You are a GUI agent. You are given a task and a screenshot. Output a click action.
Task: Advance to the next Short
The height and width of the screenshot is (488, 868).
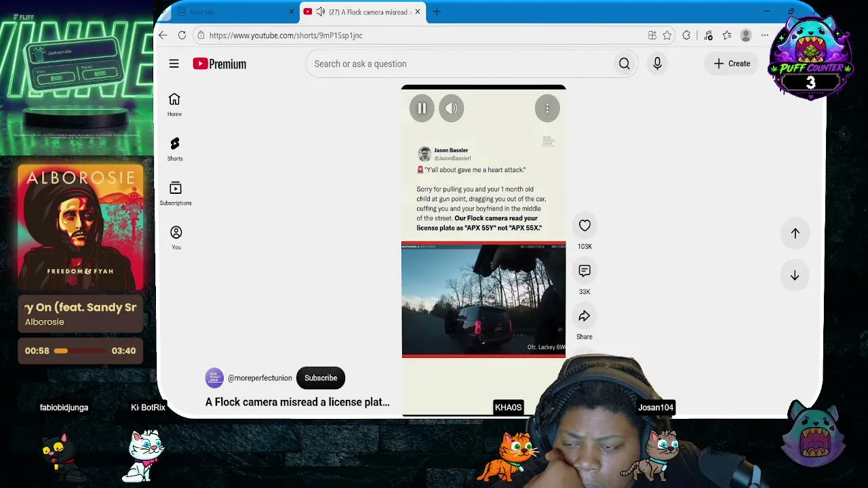[795, 276]
